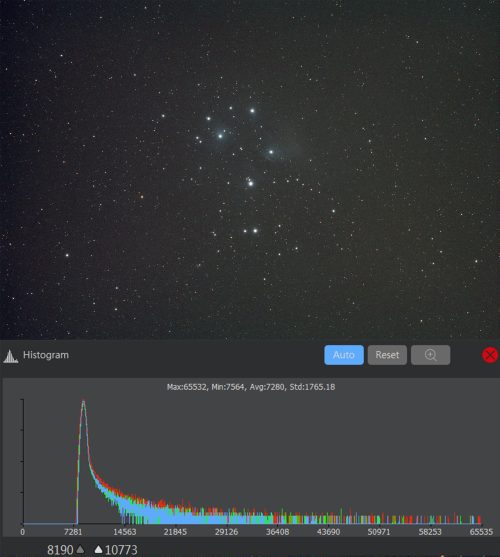Close the histogram panel with red X
Viewport: 500px width, 557px height.
(490, 355)
